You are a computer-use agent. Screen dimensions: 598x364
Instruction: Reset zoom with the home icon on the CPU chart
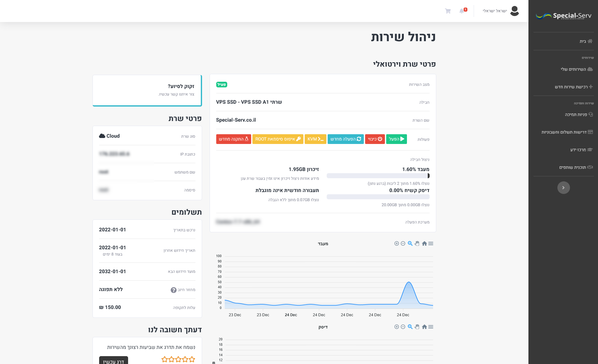[x=424, y=244]
